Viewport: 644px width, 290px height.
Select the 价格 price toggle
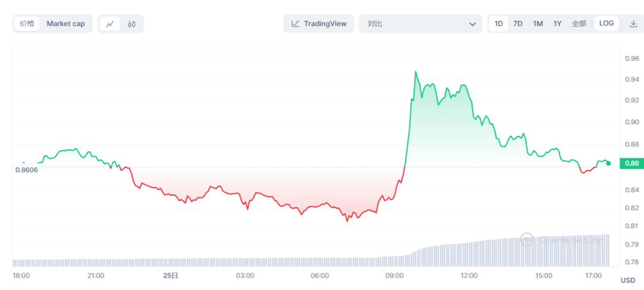pyautogui.click(x=27, y=24)
